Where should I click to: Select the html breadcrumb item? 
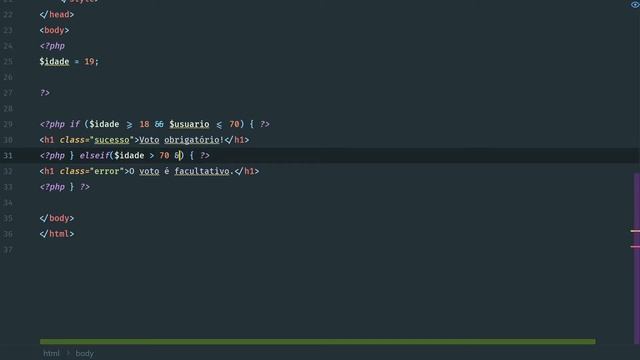coord(51,353)
